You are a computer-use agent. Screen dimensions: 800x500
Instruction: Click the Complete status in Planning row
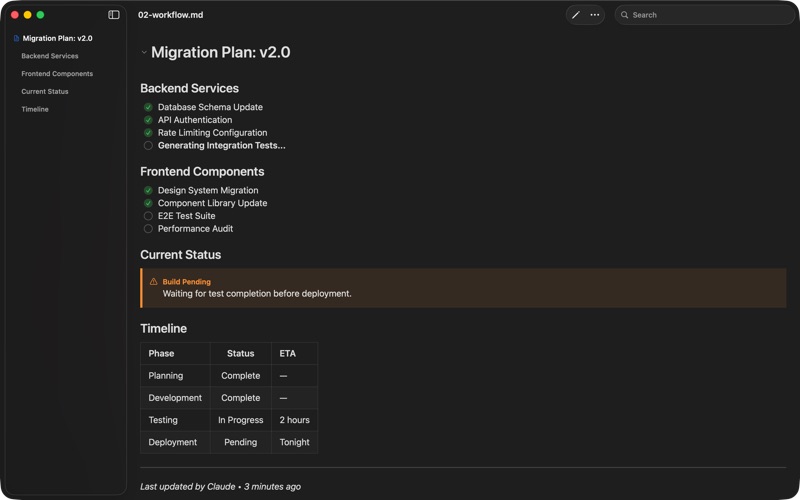tap(240, 376)
